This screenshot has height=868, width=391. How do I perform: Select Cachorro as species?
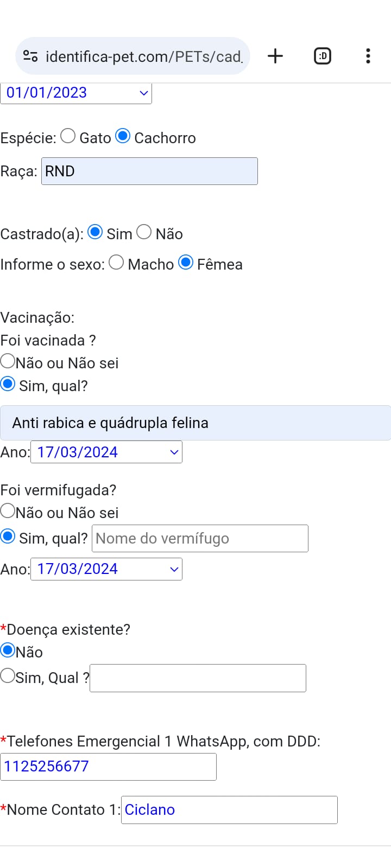123,136
